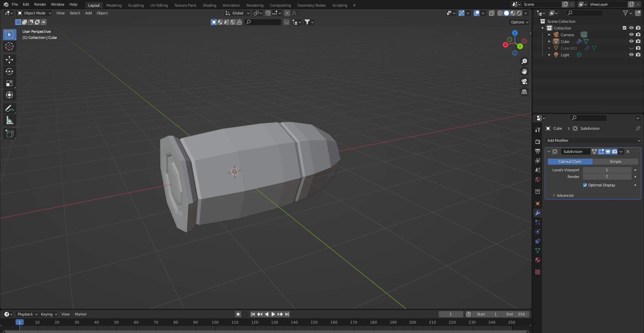
Task: Open the Object Mode dropdown
Action: point(34,13)
